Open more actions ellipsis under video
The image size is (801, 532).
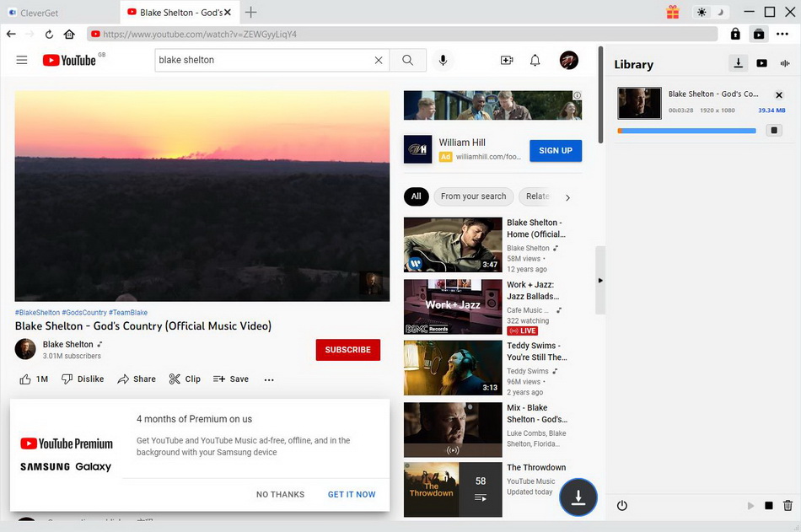click(269, 379)
